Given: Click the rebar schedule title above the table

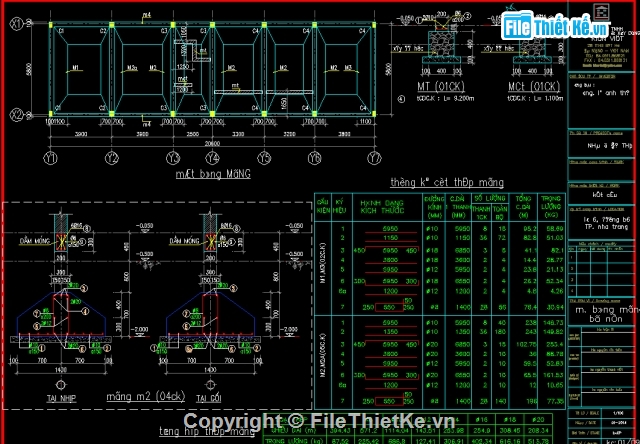Looking at the screenshot, I should click(447, 182).
